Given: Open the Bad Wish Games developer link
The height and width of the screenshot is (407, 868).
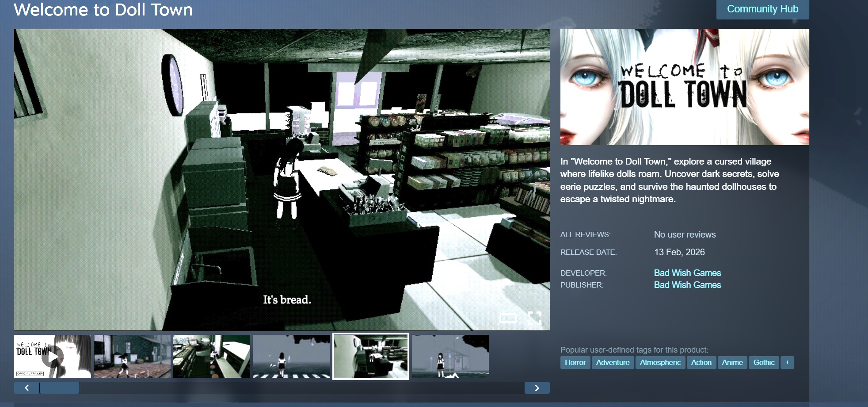Looking at the screenshot, I should click(x=687, y=273).
